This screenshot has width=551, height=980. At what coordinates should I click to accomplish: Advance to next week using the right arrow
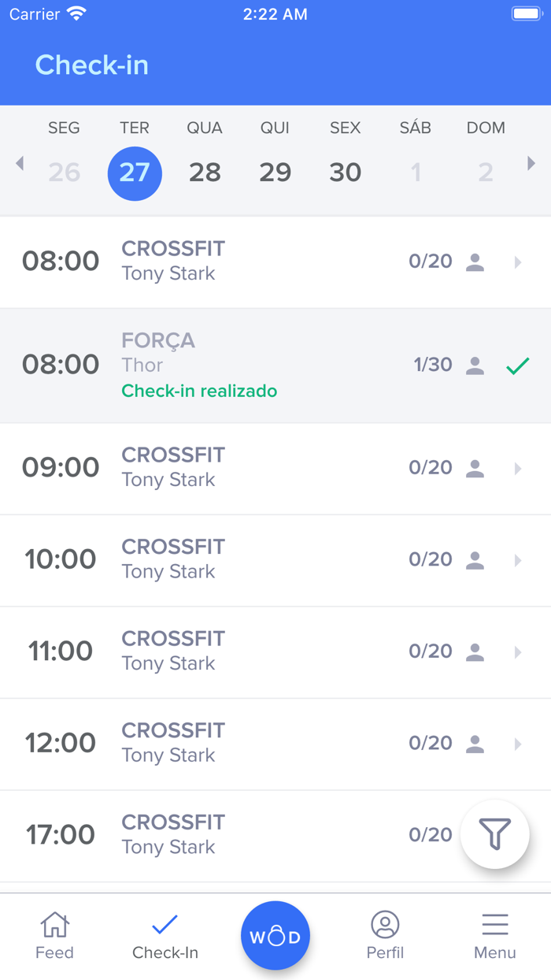click(532, 162)
